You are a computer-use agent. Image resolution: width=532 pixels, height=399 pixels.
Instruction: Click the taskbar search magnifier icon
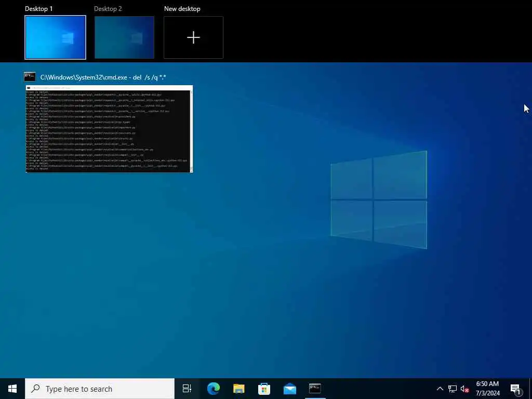click(x=35, y=389)
